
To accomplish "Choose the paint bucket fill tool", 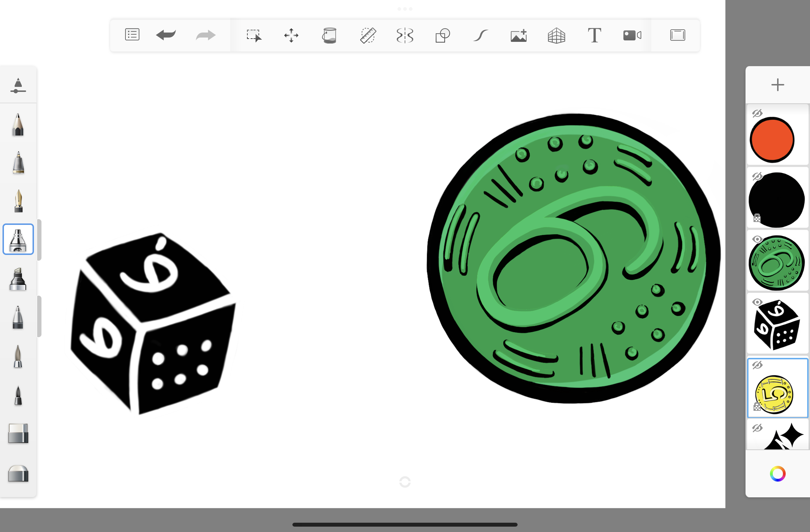I will (x=329, y=35).
